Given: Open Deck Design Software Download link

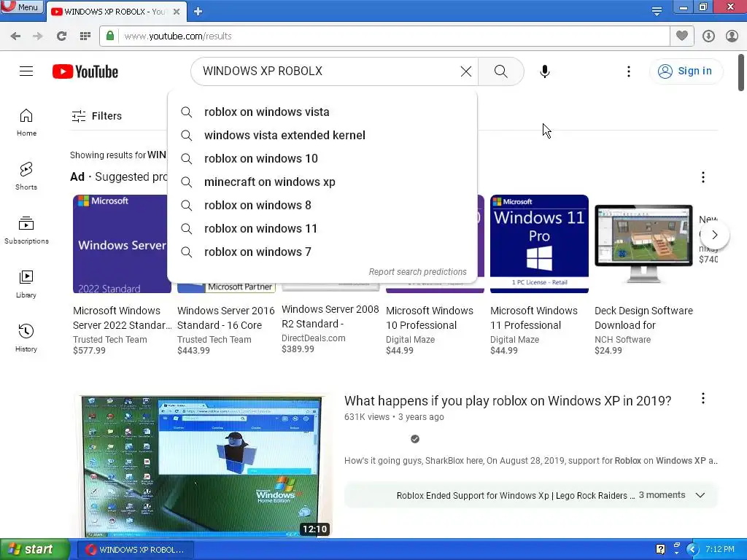Looking at the screenshot, I should [643, 318].
